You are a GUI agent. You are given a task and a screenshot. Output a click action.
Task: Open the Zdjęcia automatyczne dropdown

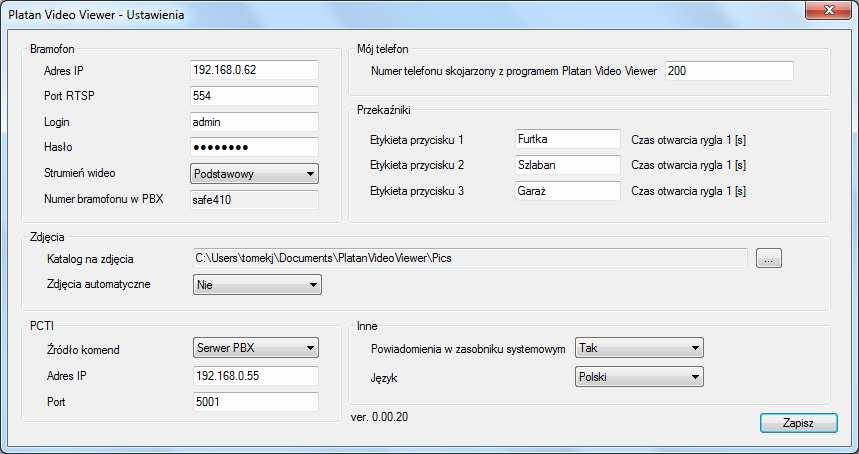click(x=257, y=285)
